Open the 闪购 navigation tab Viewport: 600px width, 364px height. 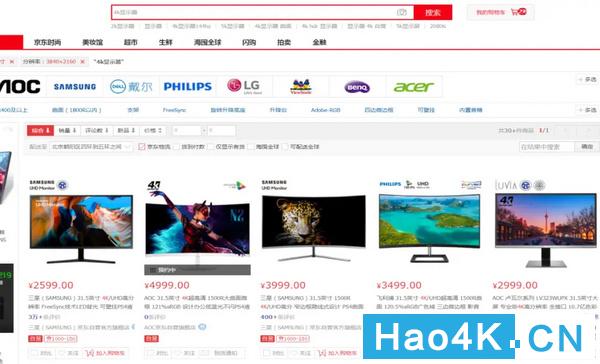coord(249,42)
